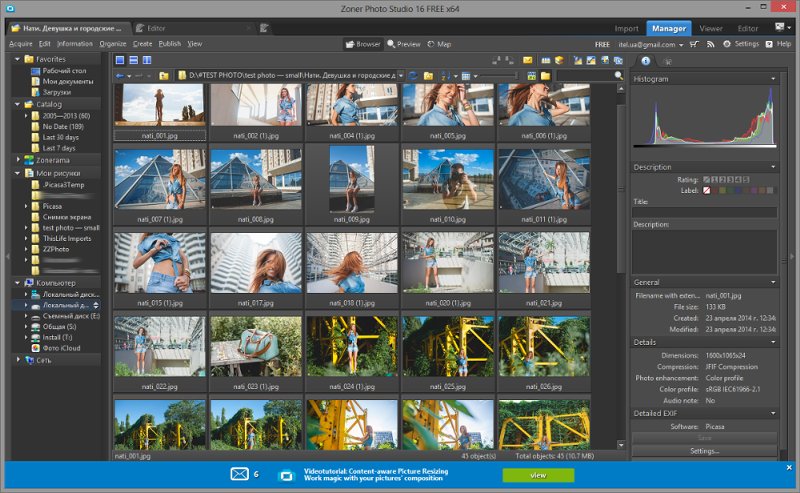Screen dimensions: 800x493
Task: Switch to horizontal split layout
Action: [134, 60]
